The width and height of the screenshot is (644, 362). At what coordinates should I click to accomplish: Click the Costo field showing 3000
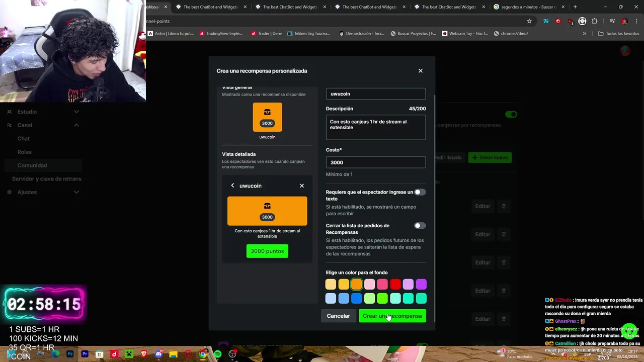[375, 162]
